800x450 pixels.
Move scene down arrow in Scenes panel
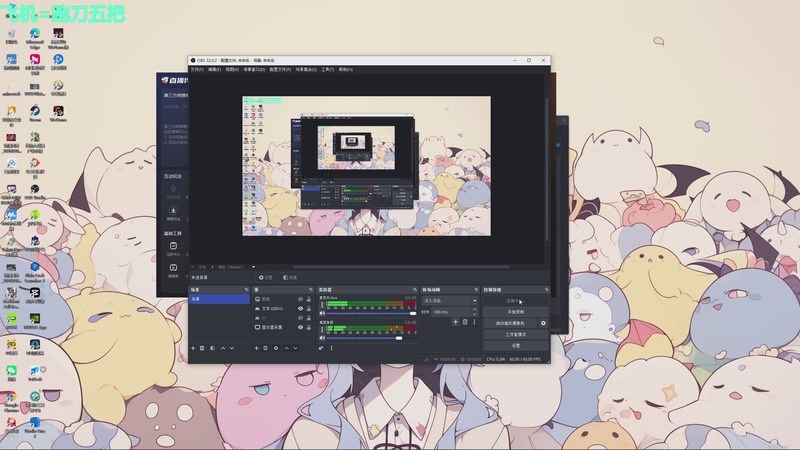point(232,348)
